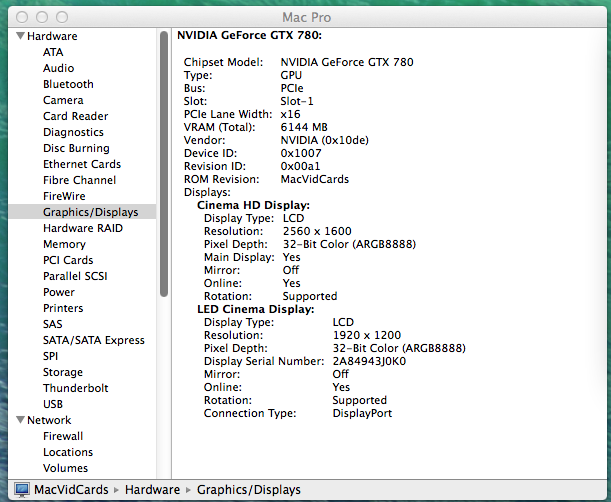Click the zoom button on Mac Pro window

(62, 17)
